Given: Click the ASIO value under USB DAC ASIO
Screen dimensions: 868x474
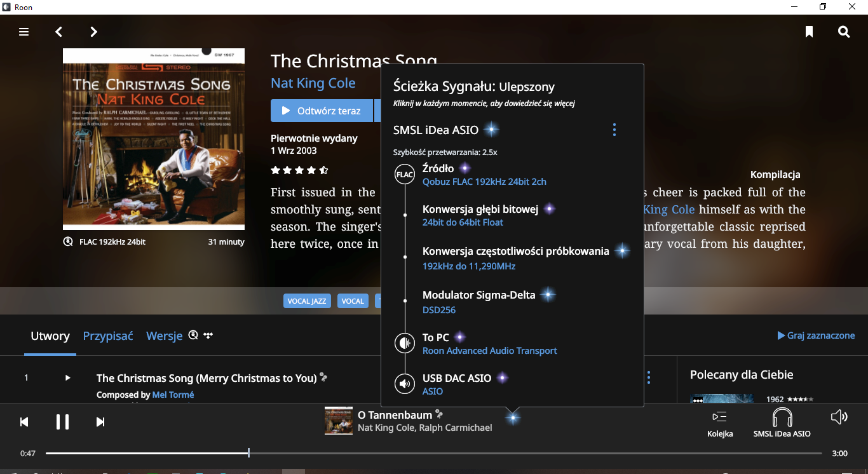Looking at the screenshot, I should (x=433, y=391).
